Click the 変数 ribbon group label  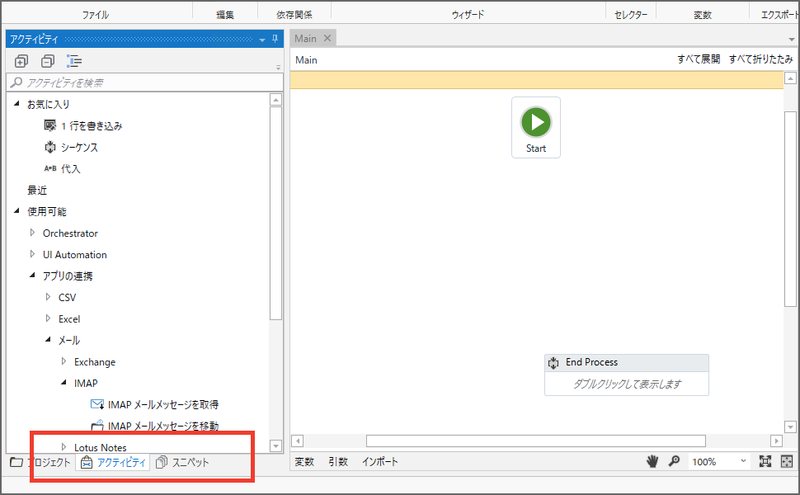pos(703,15)
